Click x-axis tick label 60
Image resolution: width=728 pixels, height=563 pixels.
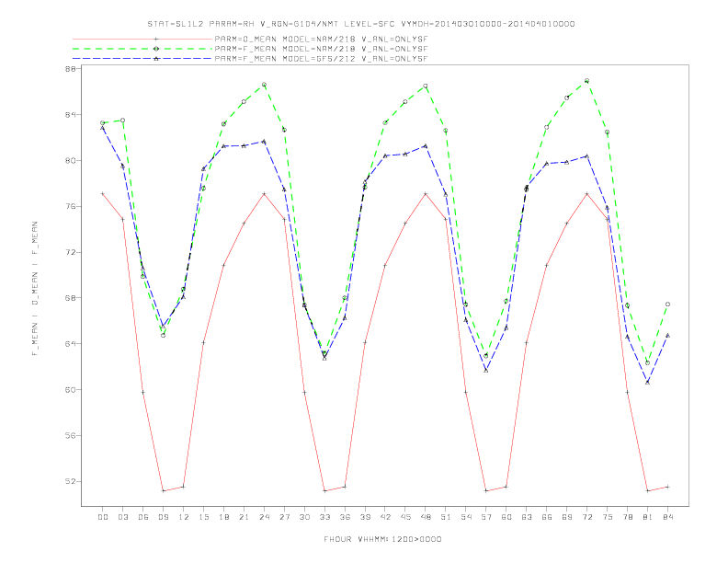506,517
